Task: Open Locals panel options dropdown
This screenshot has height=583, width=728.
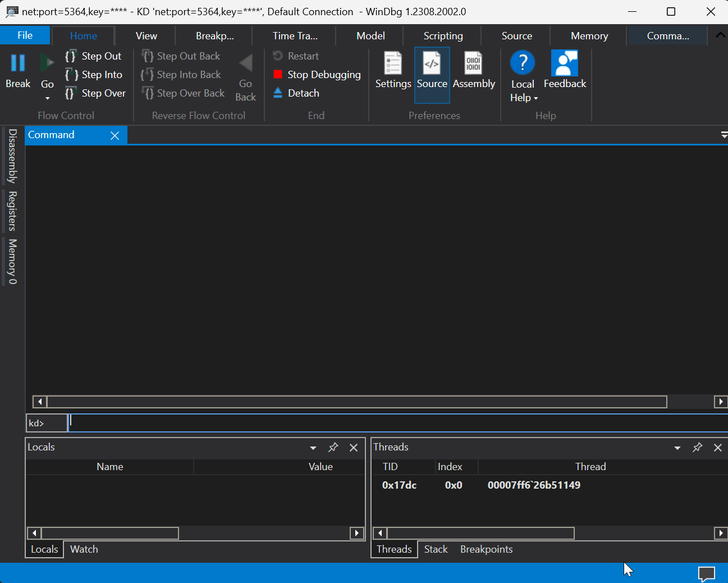Action: click(313, 448)
